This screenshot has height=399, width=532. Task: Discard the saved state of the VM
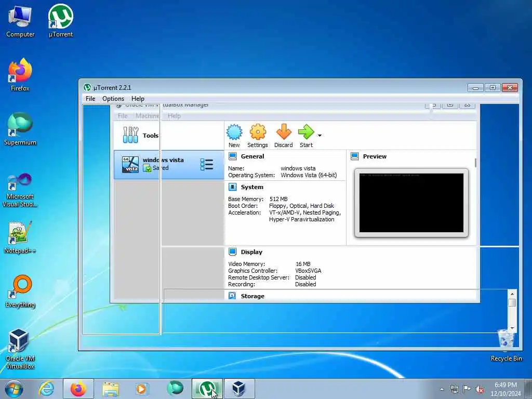pyautogui.click(x=283, y=136)
